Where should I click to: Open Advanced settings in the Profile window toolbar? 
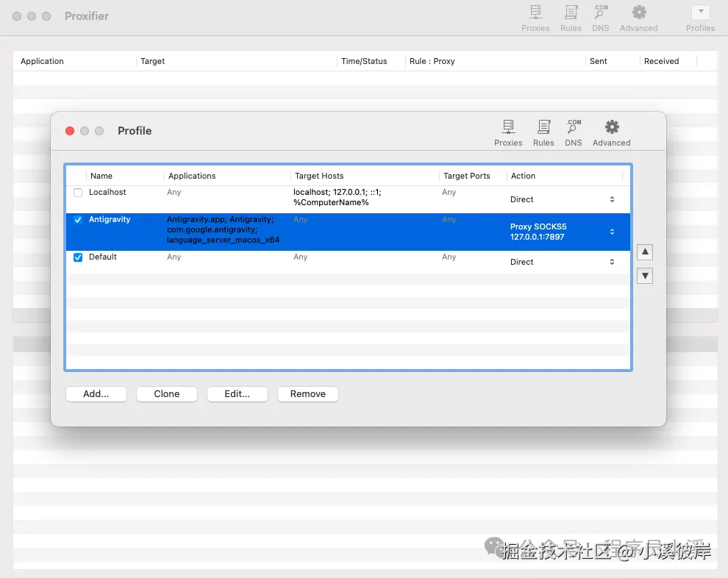tap(612, 133)
